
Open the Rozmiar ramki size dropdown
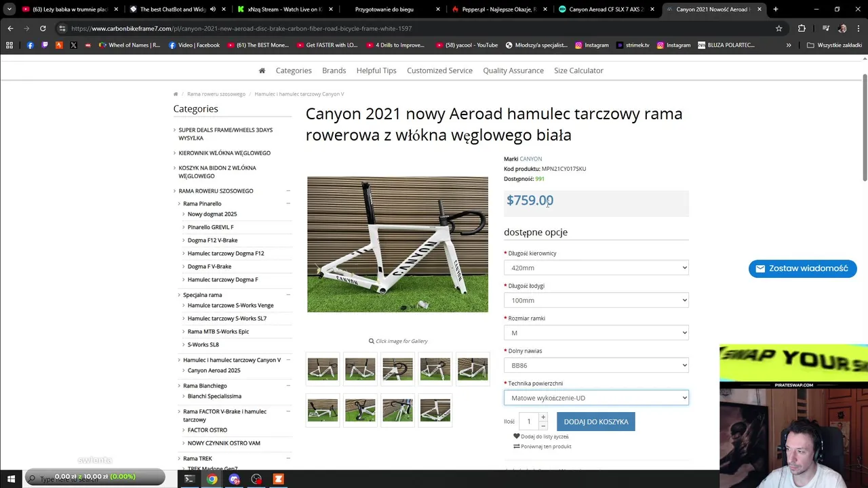coord(596,333)
